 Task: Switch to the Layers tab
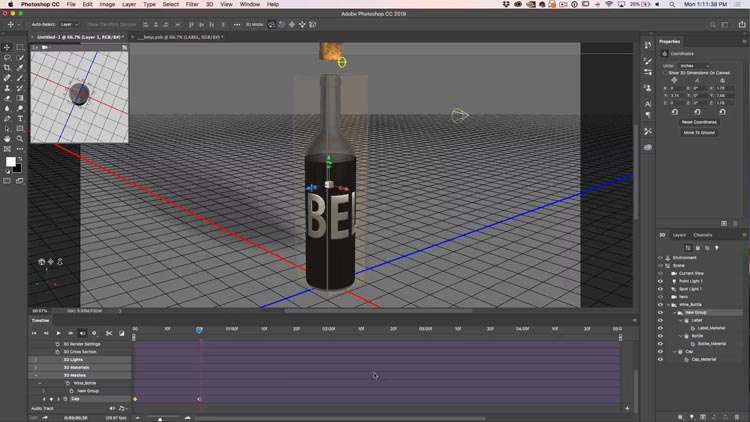pos(679,235)
